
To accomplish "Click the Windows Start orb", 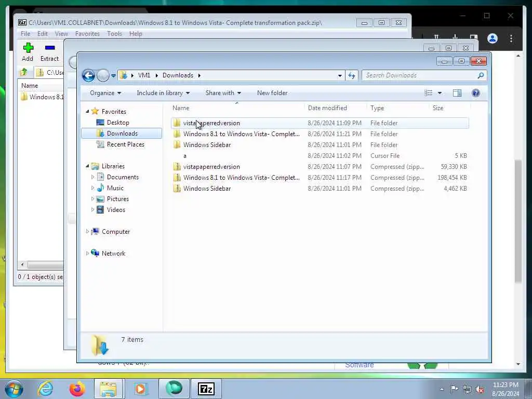I will (14, 389).
